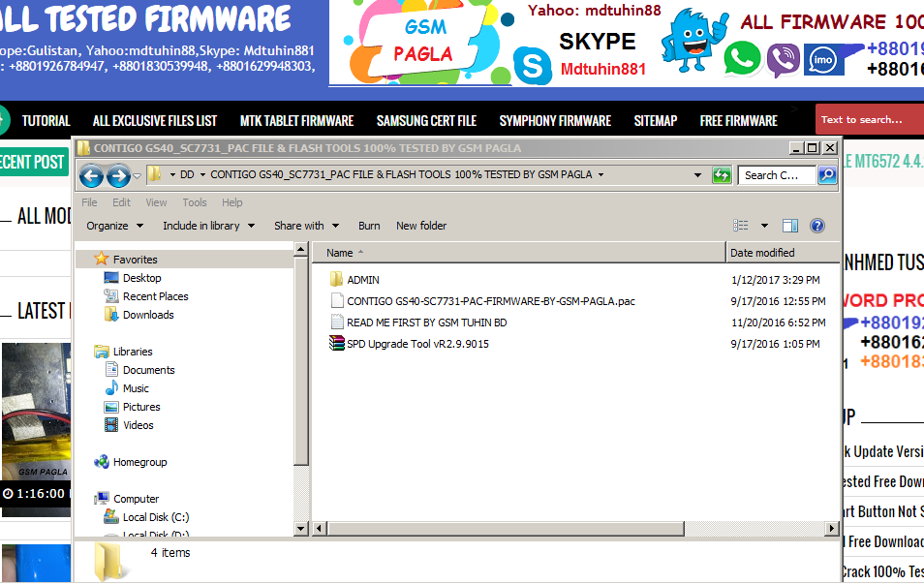This screenshot has height=584, width=924.
Task: Sort by the Date modified column header
Action: tap(782, 252)
